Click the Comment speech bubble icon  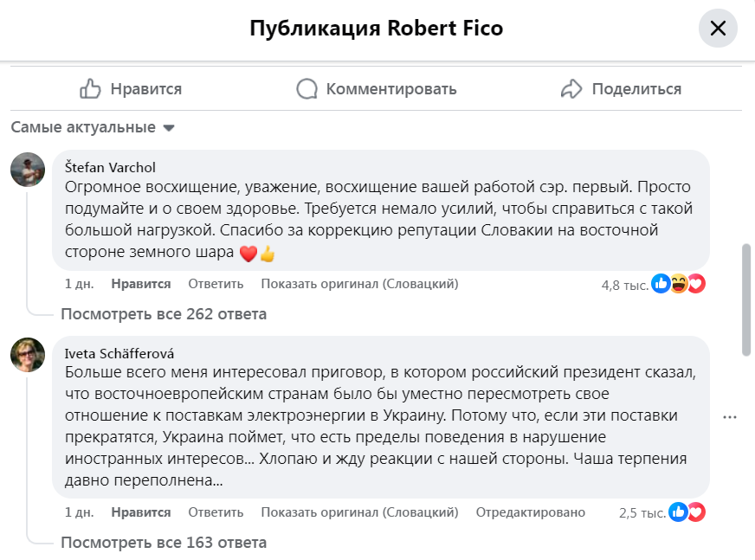coord(307,88)
